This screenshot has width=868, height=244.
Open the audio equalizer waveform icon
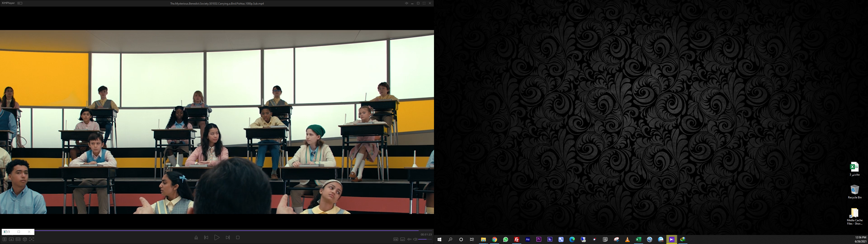tap(409, 239)
